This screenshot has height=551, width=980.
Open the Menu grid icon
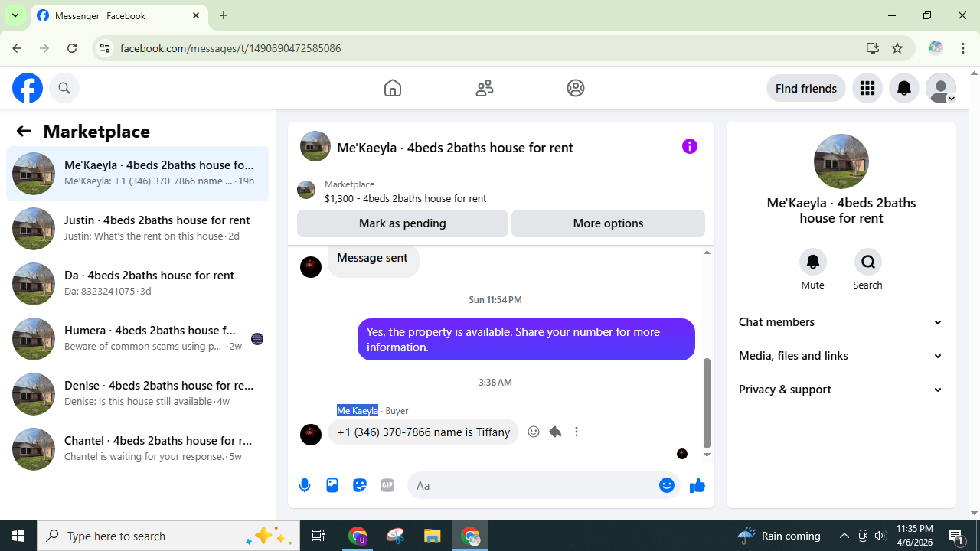867,88
